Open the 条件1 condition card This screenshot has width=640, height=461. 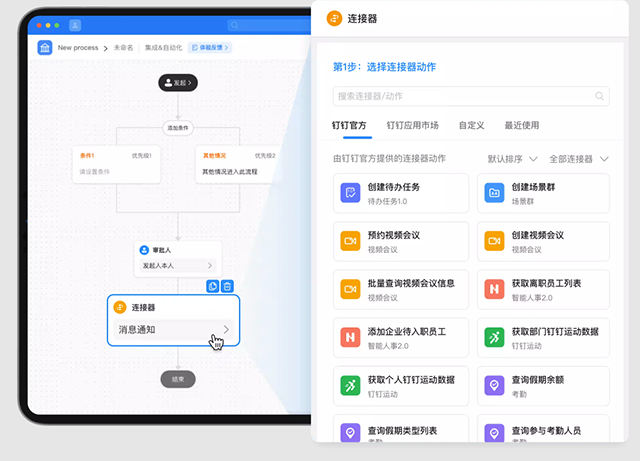click(116, 165)
